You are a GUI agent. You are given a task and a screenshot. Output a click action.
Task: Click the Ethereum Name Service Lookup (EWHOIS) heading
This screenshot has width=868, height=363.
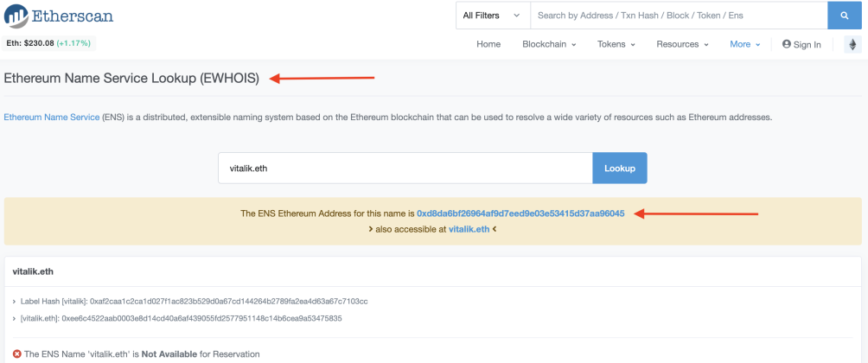(x=131, y=79)
